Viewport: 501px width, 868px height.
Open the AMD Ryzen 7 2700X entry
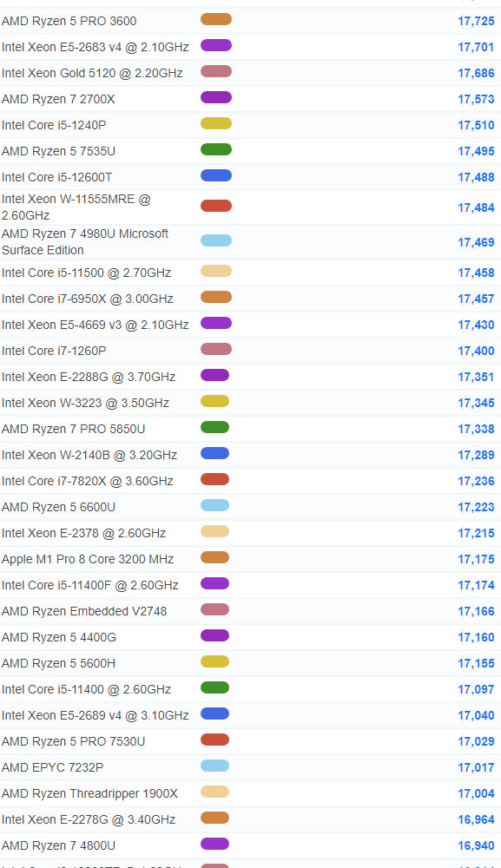pyautogui.click(x=59, y=99)
